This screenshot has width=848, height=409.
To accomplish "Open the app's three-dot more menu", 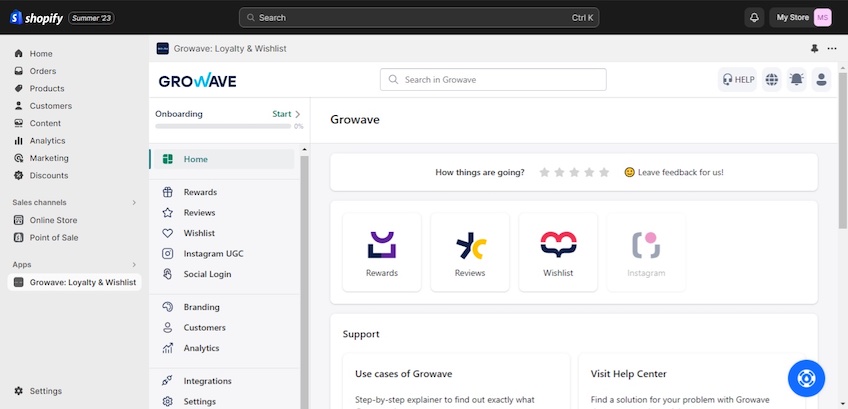I will click(832, 49).
